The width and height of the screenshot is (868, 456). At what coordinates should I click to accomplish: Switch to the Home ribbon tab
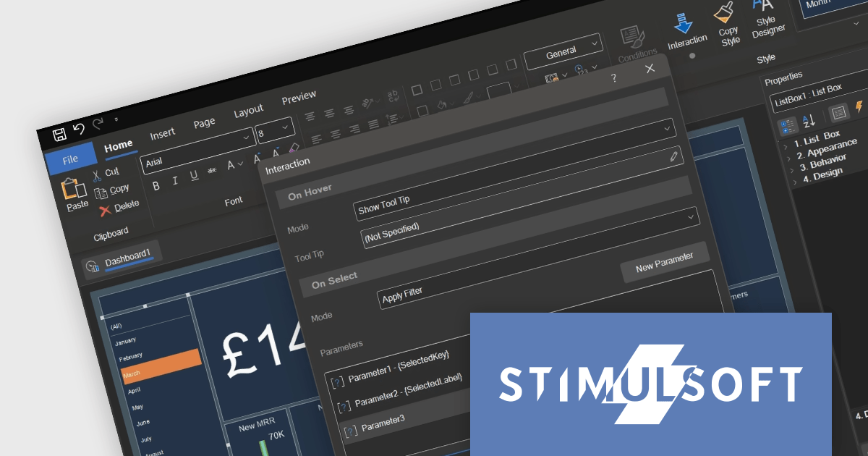[119, 147]
